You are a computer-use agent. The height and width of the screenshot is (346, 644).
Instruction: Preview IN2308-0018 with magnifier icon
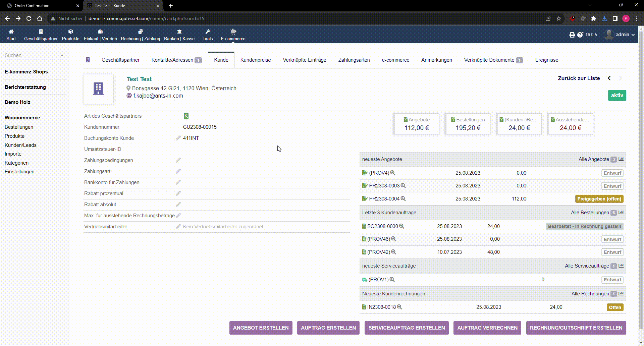399,307
